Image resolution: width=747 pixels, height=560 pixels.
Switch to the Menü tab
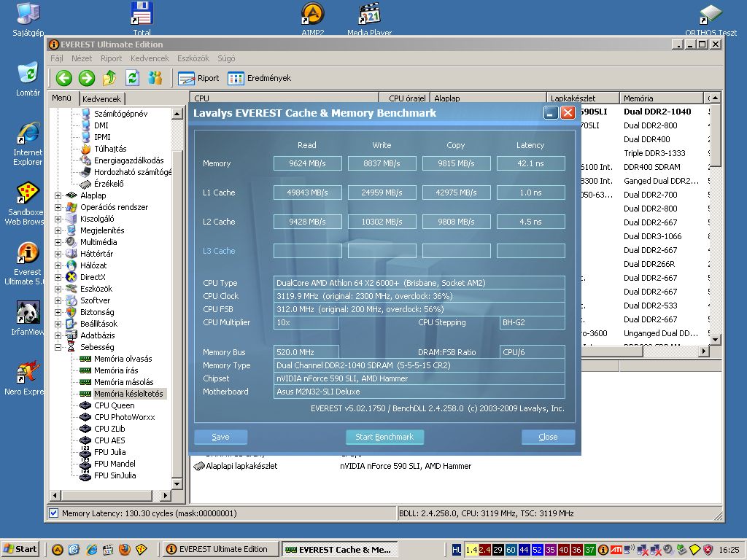click(62, 98)
